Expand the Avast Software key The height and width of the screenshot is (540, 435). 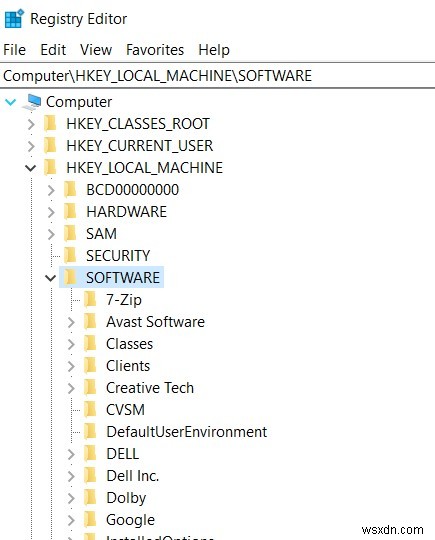point(71,322)
